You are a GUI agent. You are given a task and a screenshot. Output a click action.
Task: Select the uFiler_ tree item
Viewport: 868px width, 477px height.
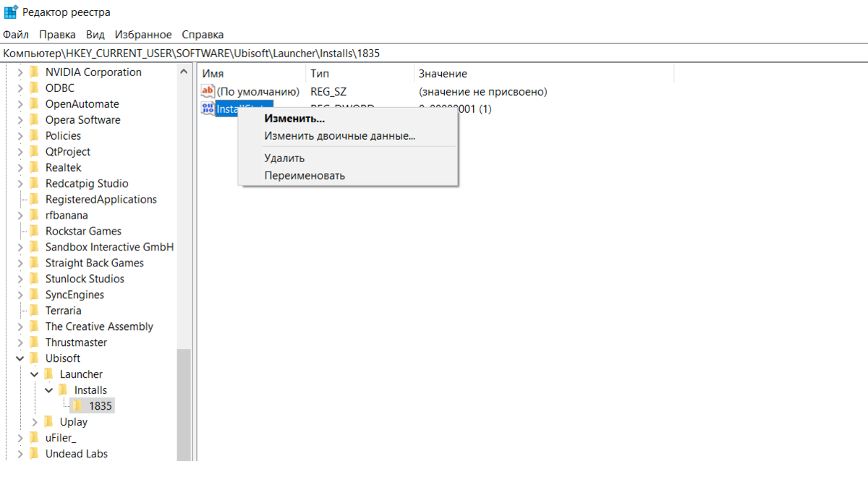[61, 438]
